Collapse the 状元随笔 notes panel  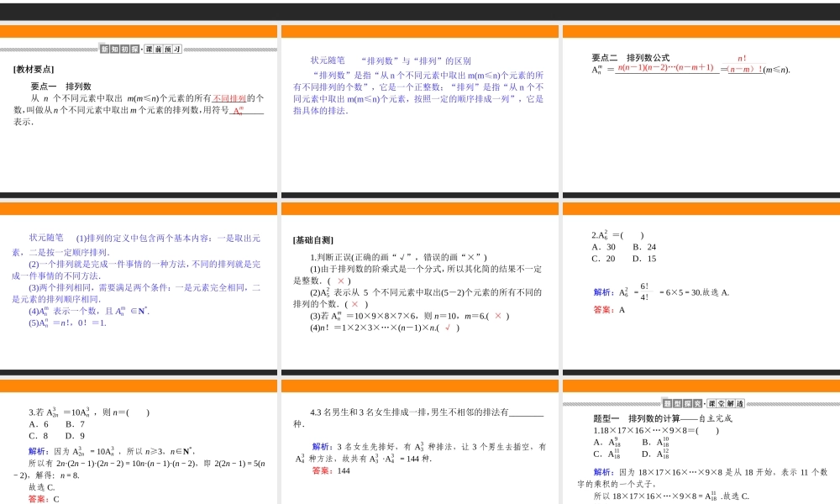tap(46, 238)
